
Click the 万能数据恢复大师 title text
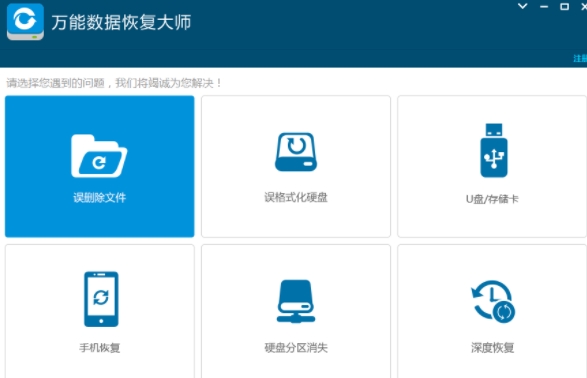(x=121, y=22)
